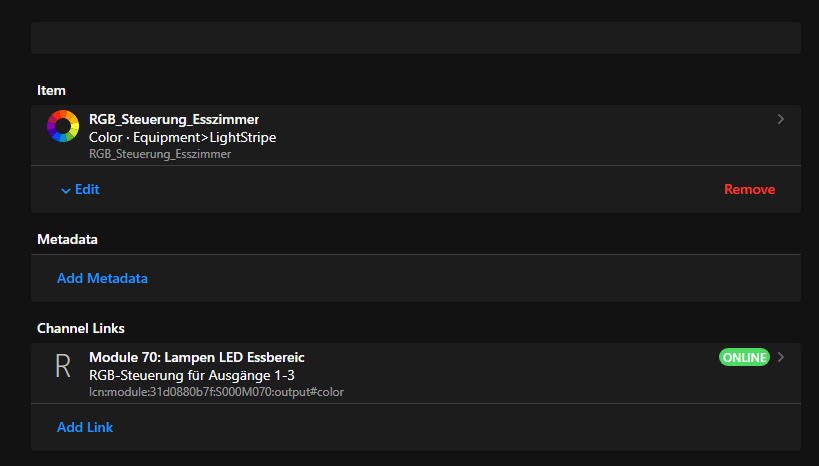Click the Metadata section heading
Image resolution: width=819 pixels, height=466 pixels.
(x=67, y=240)
